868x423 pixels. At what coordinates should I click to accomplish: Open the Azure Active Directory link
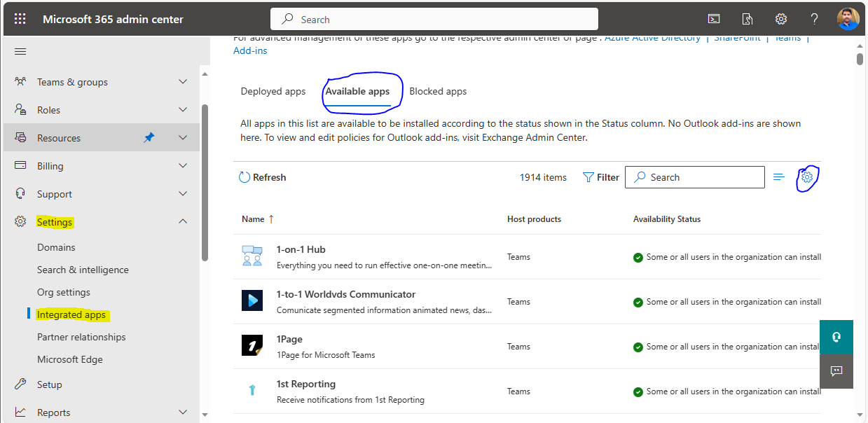pyautogui.click(x=652, y=37)
